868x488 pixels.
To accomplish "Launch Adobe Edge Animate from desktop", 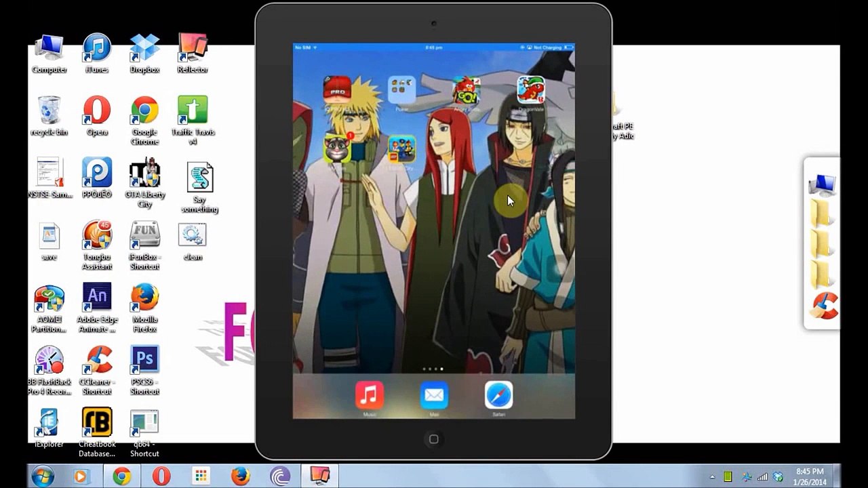I will point(97,308).
